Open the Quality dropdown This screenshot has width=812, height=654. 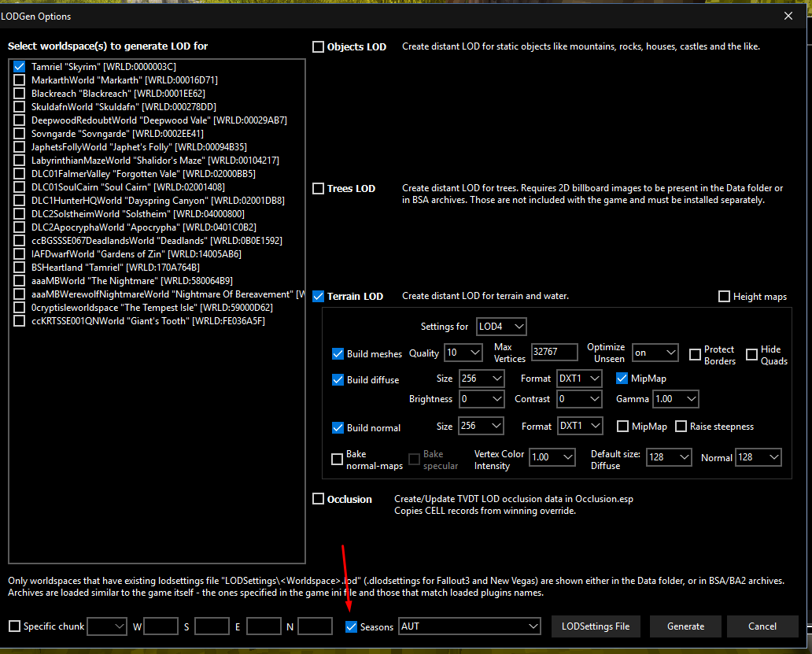[x=463, y=353]
